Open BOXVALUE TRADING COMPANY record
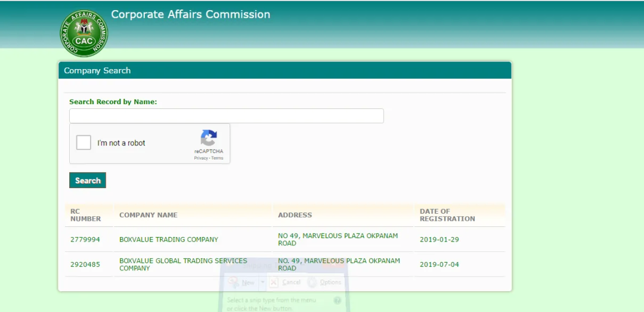644x312 pixels. [169, 240]
